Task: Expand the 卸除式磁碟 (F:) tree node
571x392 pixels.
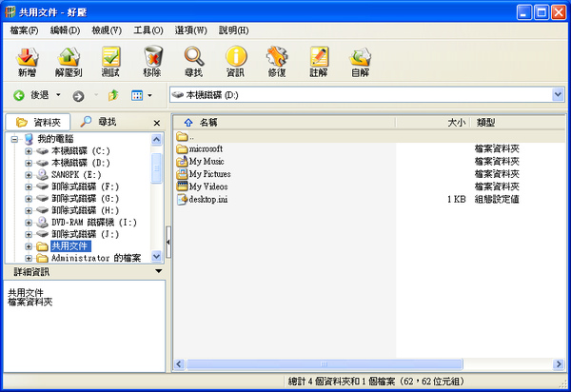Action: 29,187
